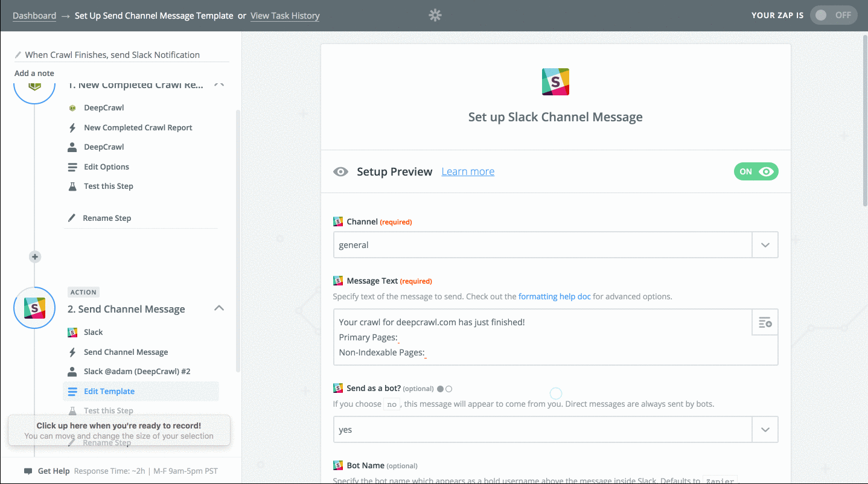
Task: Click the Edit Template lines icon
Action: click(72, 392)
